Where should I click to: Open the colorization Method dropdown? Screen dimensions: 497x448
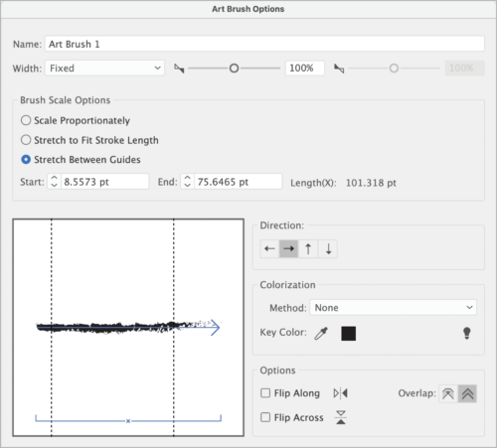coord(393,308)
